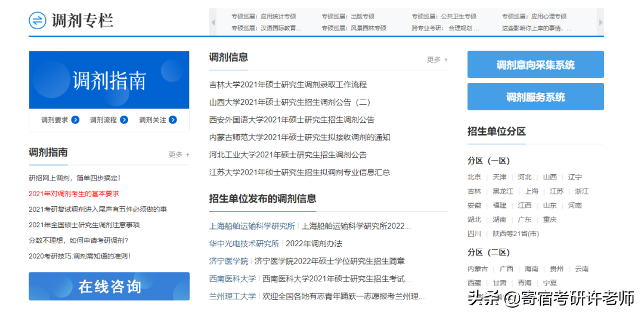Click 华中光电技术研究所 institution name

click(244, 244)
